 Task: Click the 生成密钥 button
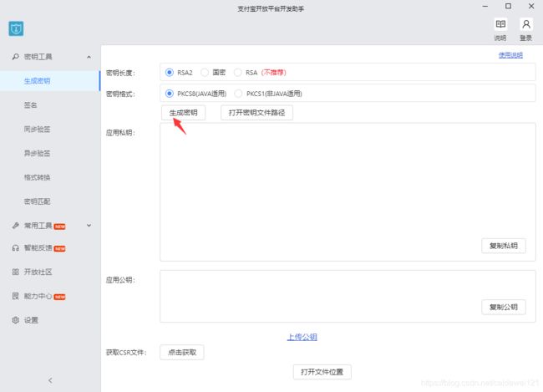pos(183,113)
